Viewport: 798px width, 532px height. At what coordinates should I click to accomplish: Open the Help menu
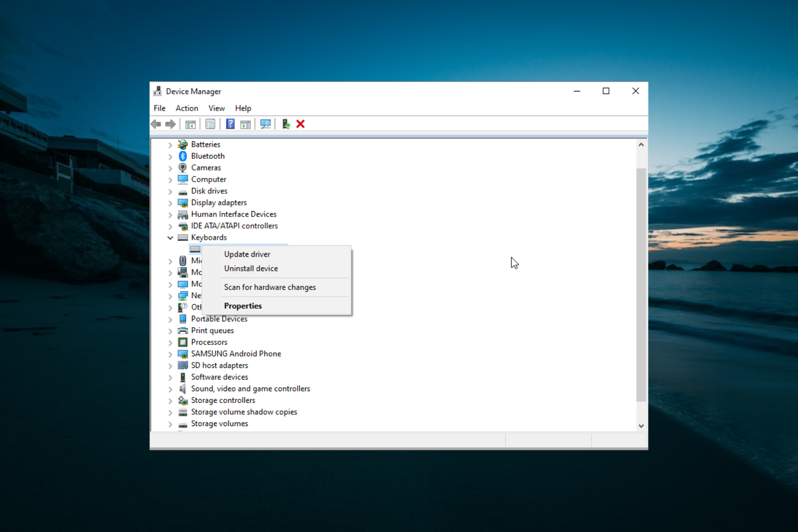pyautogui.click(x=243, y=108)
